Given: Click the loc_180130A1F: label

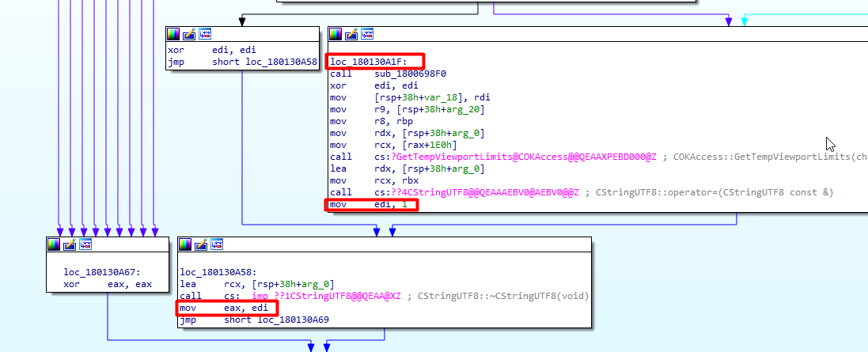Looking at the screenshot, I should [x=368, y=62].
